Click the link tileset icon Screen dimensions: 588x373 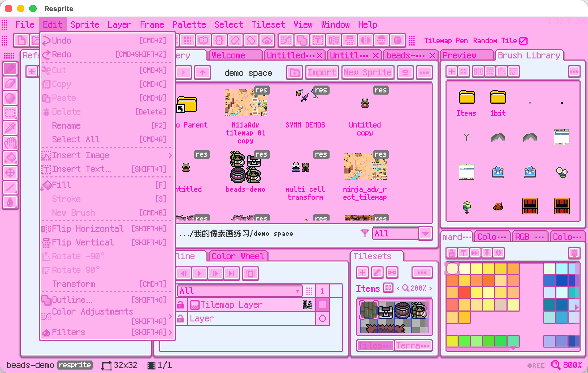point(392,273)
